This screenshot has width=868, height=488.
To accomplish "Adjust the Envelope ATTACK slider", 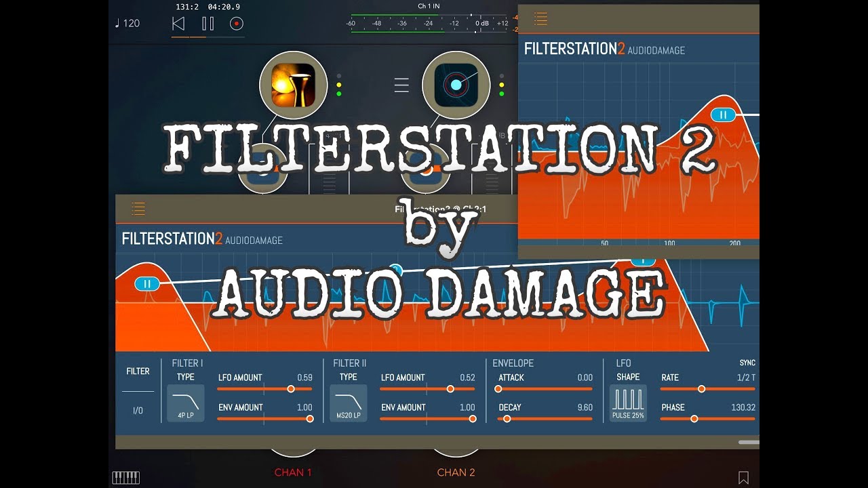I will (x=545, y=389).
